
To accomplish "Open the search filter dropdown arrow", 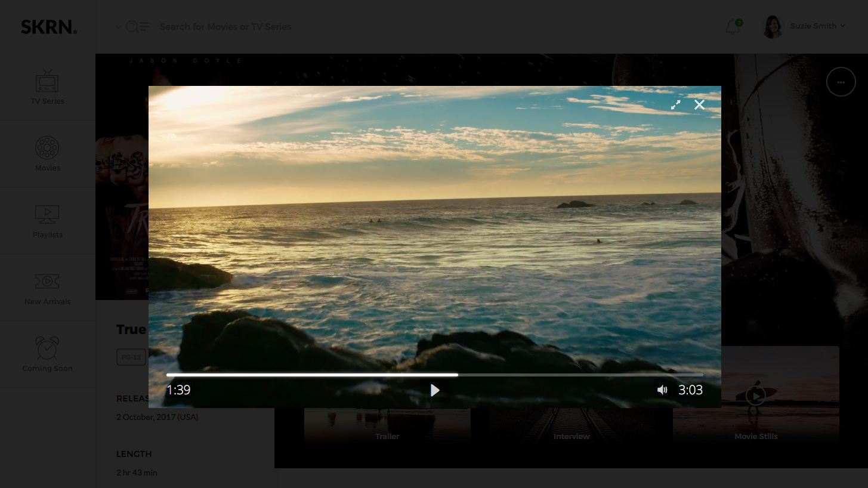I will click(118, 27).
